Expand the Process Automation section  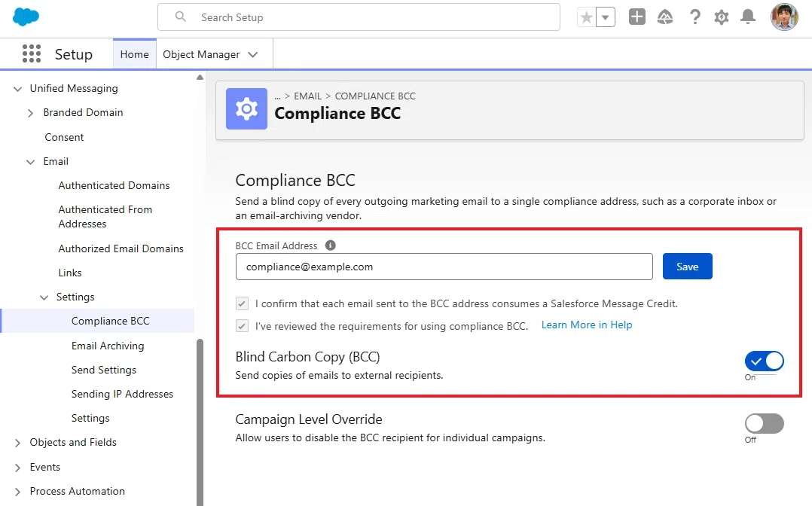pos(17,492)
